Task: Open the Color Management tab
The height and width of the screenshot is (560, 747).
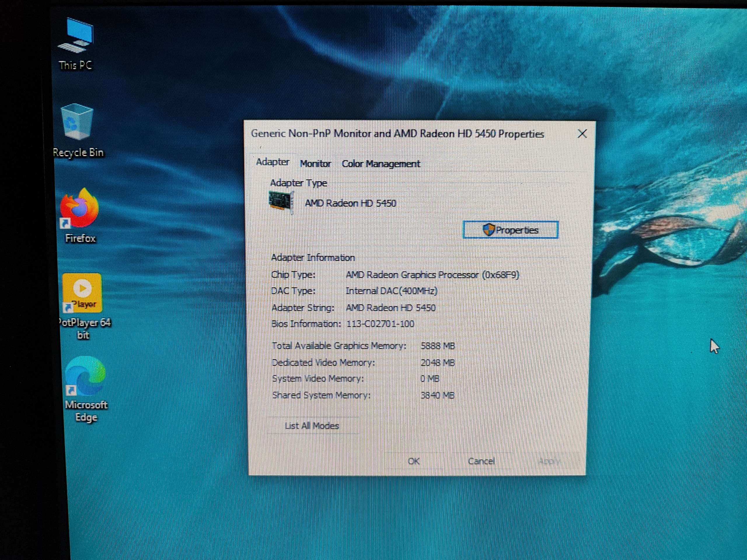Action: click(381, 164)
